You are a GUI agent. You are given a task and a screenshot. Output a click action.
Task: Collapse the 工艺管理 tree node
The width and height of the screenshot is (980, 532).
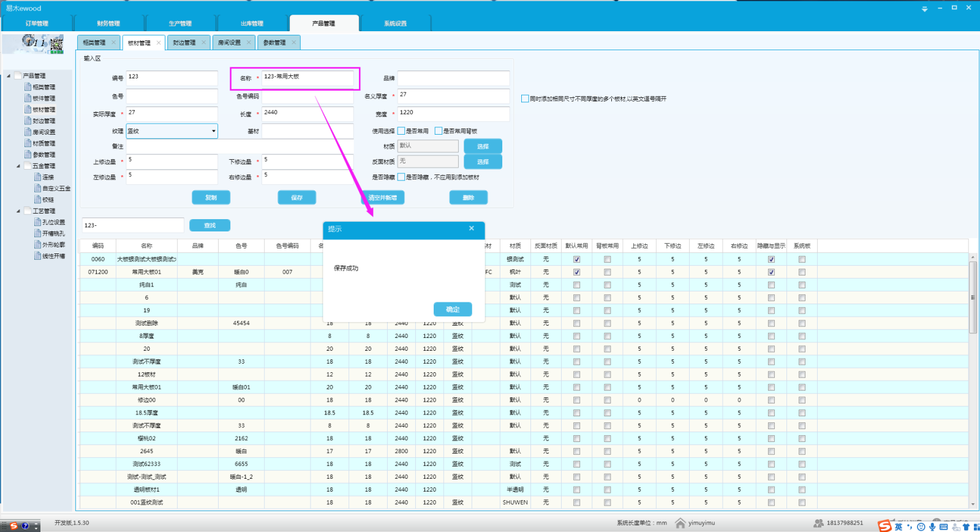[18, 211]
